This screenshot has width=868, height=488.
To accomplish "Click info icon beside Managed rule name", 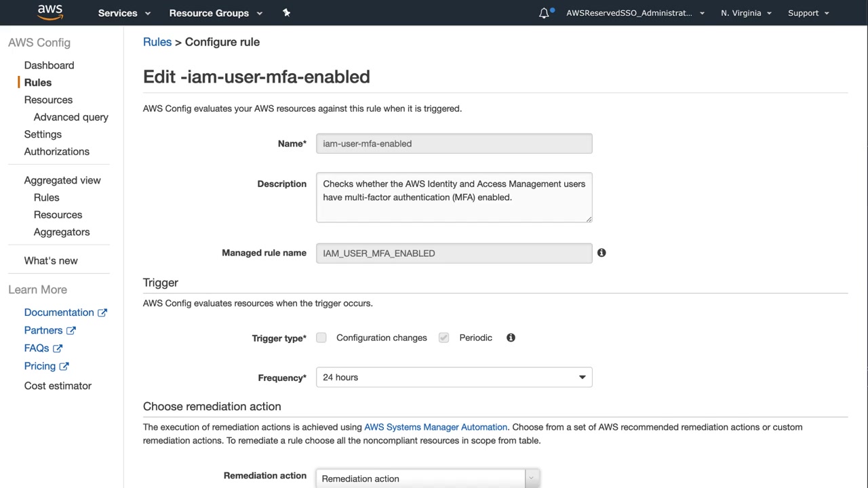I will click(601, 253).
